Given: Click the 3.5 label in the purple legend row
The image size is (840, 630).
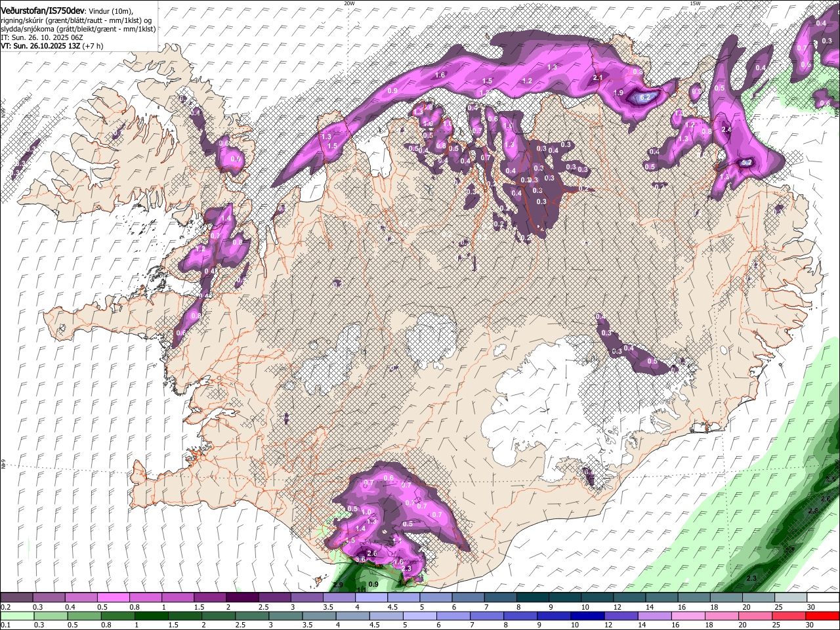Looking at the screenshot, I should pos(328,607).
